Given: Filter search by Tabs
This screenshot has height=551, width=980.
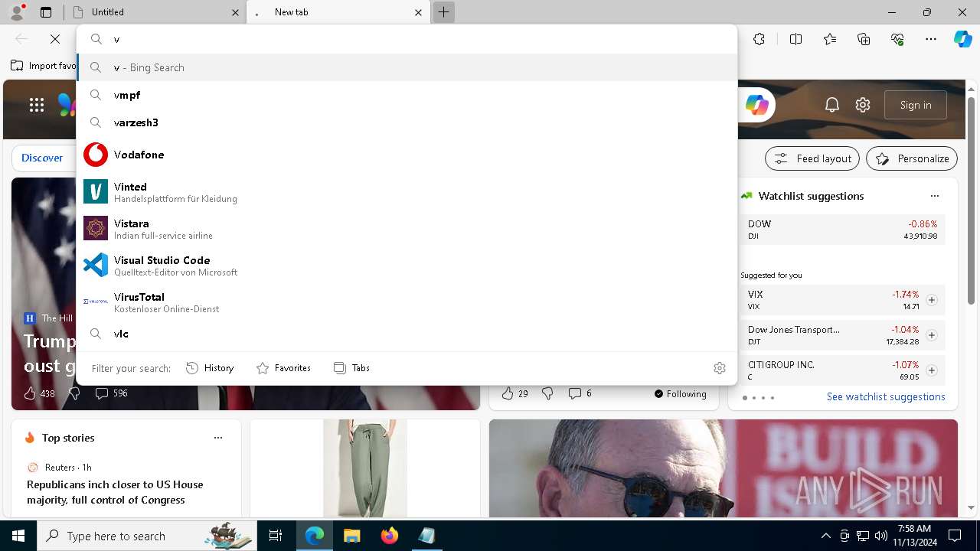Looking at the screenshot, I should (351, 368).
